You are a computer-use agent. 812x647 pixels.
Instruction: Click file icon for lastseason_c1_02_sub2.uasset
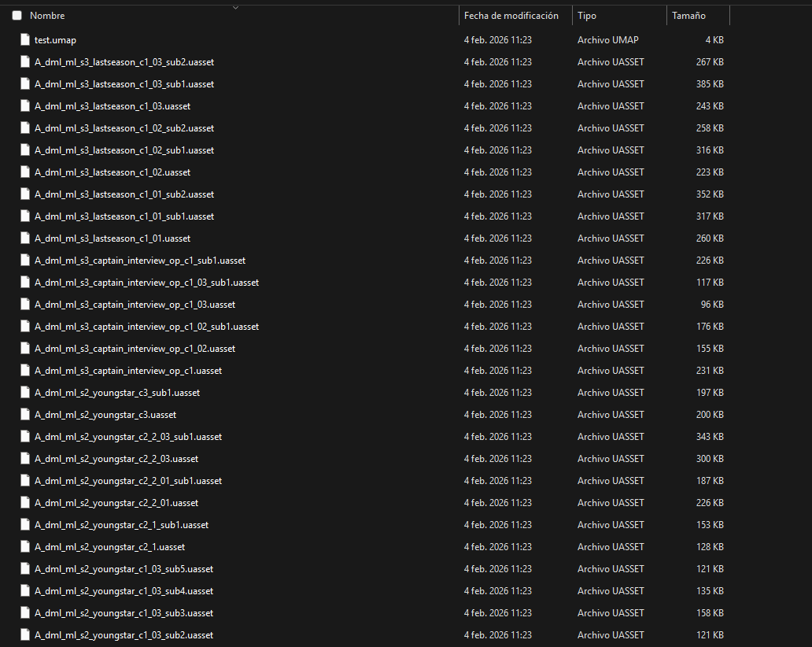[25, 128]
